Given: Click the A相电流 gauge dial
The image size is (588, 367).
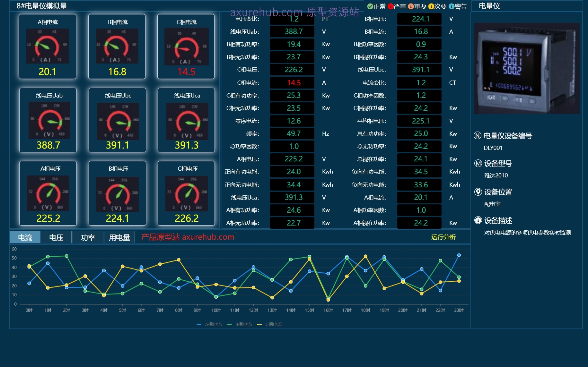Looking at the screenshot, I should pos(48,46).
